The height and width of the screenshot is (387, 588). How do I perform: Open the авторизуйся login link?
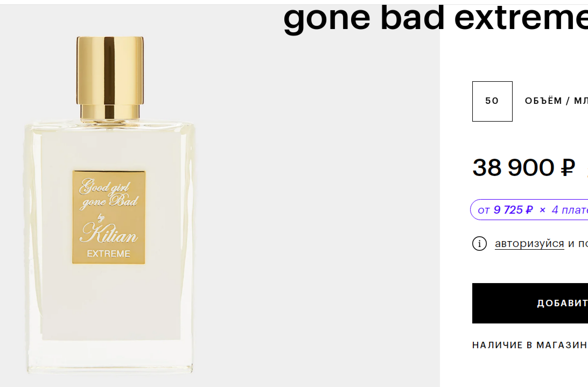pyautogui.click(x=529, y=243)
